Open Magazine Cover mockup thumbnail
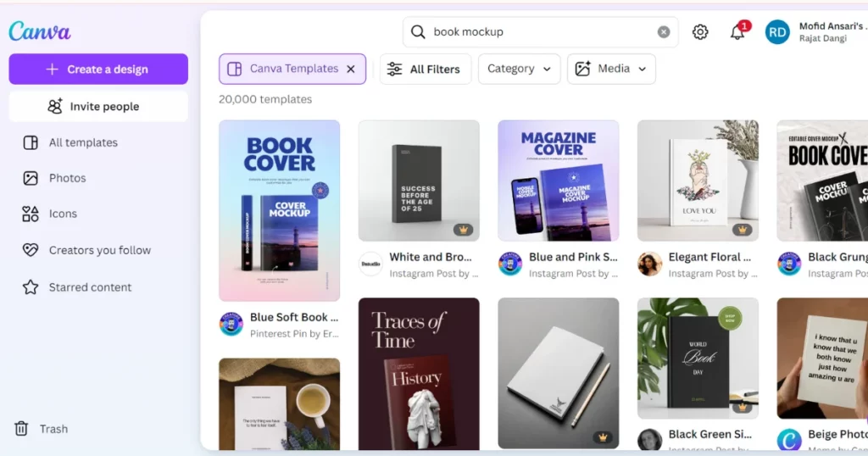Viewport: 868px width, 456px height. pyautogui.click(x=559, y=181)
